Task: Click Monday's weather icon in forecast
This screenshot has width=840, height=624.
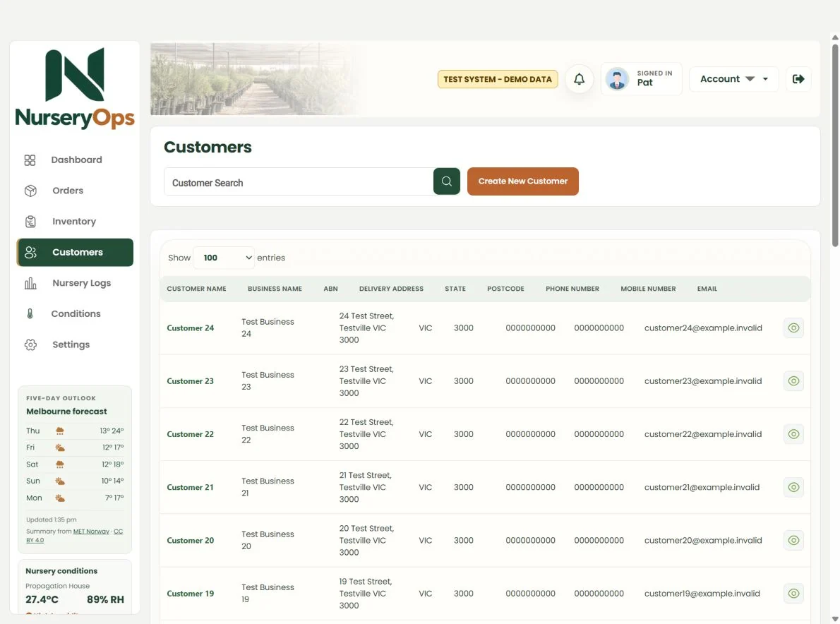Action: point(60,498)
